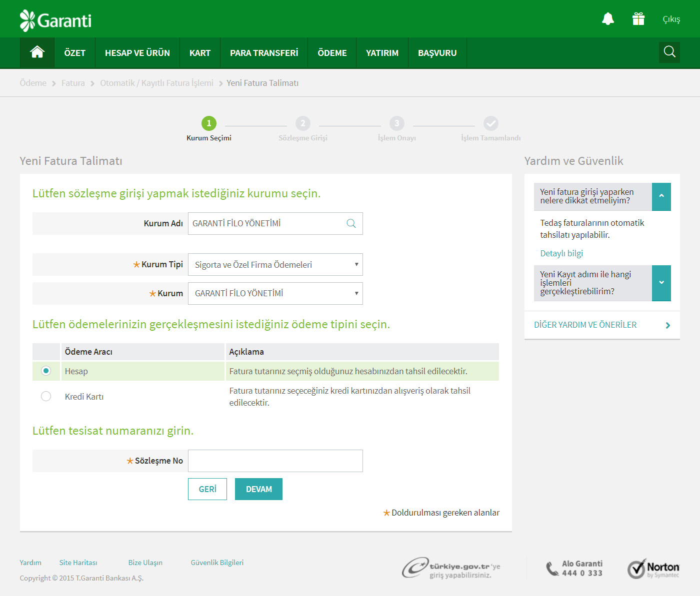
Task: Open Site Haritası footer link
Action: pos(78,563)
